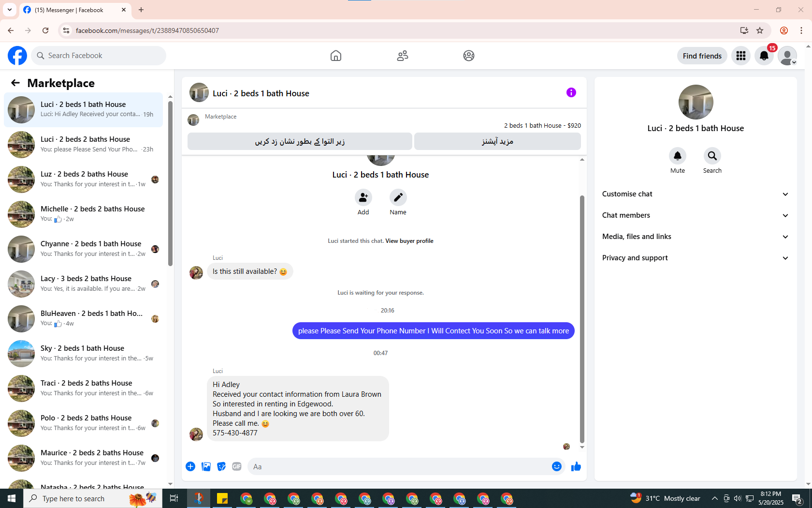Screen dimensions: 812x508
Task: Click the browser address bar URL
Action: click(x=147, y=30)
